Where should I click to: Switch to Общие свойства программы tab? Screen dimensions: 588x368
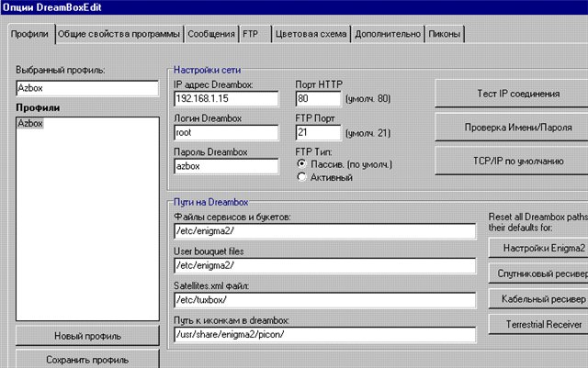[x=119, y=34]
